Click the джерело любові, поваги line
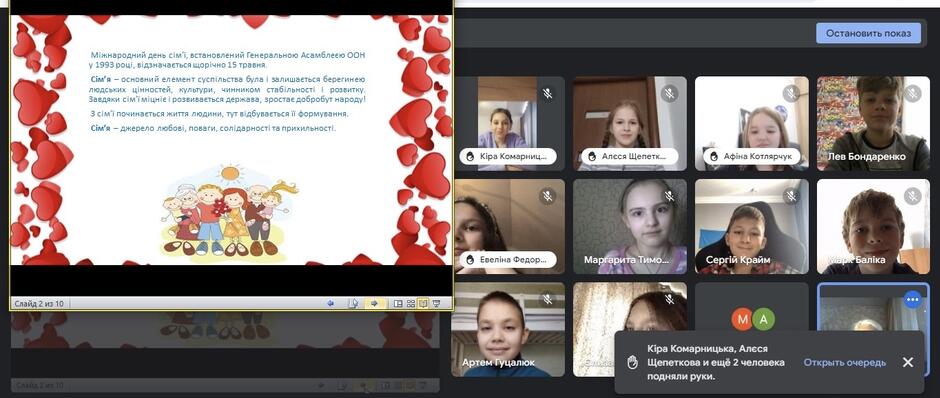 tap(213, 128)
